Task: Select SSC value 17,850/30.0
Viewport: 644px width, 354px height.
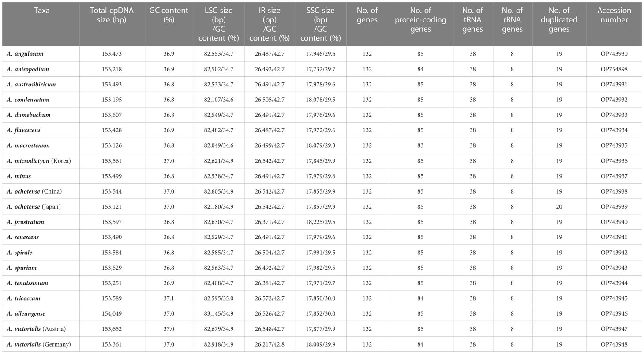Action: (321, 298)
